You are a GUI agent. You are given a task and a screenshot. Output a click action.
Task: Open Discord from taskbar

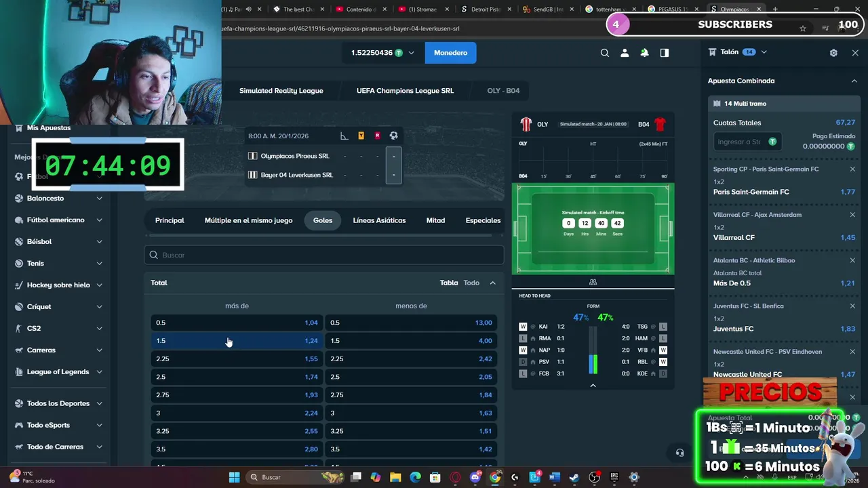[x=475, y=477]
